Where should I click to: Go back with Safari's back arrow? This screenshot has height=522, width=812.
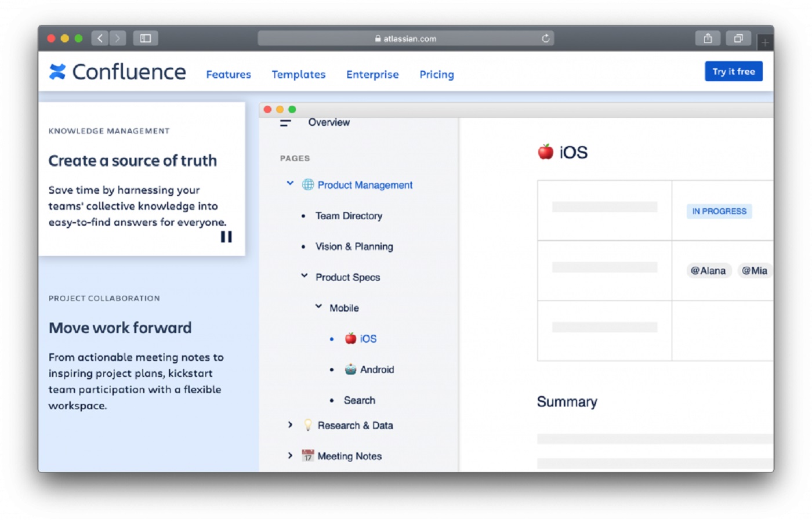tap(100, 38)
